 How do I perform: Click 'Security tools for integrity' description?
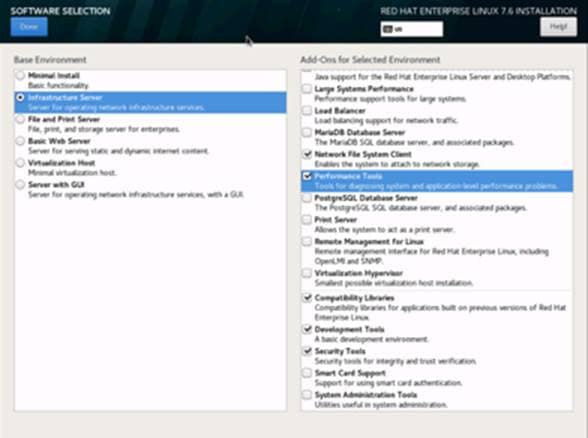[x=396, y=361]
